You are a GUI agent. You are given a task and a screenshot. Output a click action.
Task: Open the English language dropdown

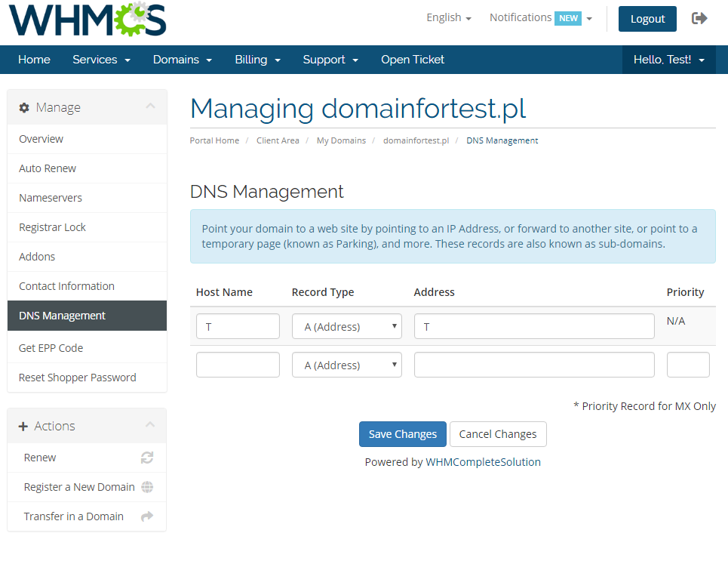[x=449, y=17]
